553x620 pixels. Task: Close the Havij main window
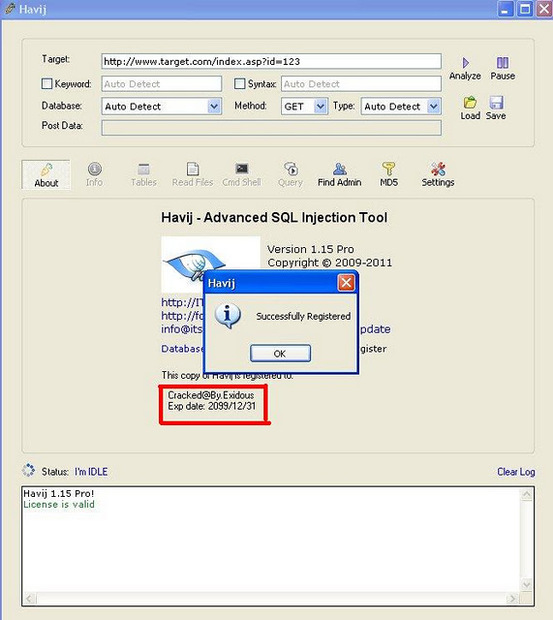click(544, 9)
